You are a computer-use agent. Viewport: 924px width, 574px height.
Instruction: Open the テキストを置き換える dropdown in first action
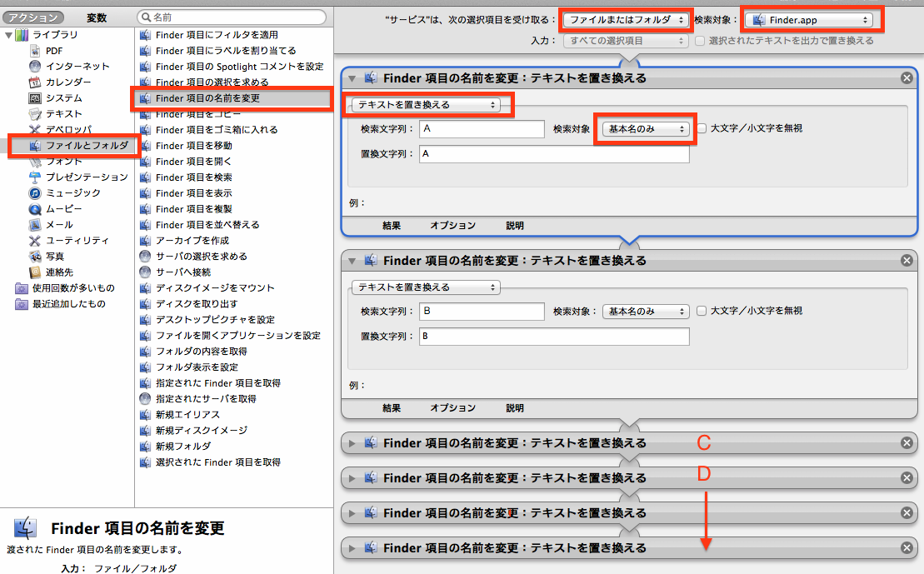point(426,105)
